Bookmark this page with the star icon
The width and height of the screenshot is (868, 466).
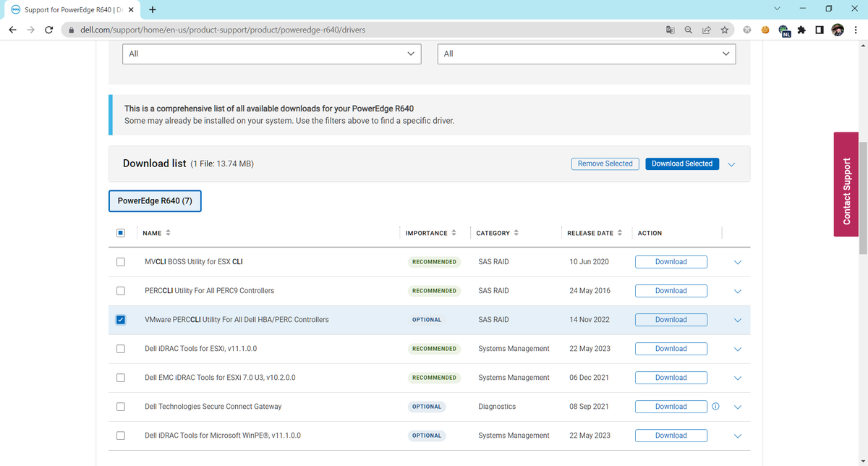[x=724, y=30]
